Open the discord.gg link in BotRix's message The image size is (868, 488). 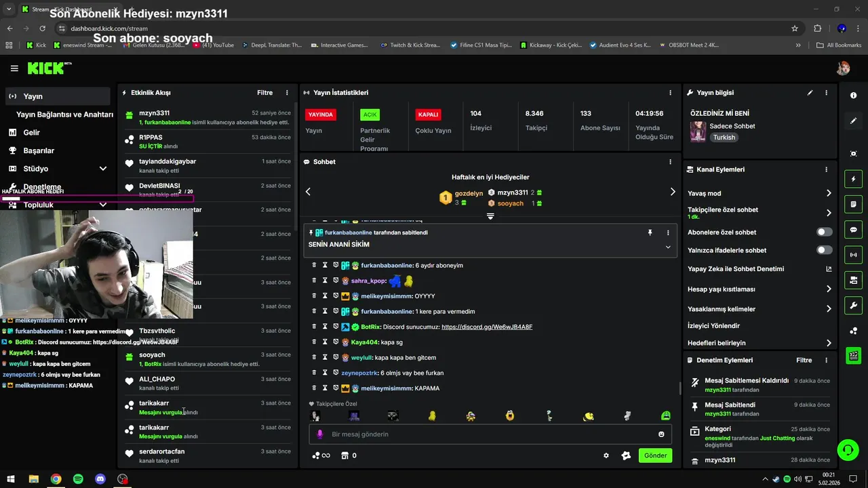point(487,327)
